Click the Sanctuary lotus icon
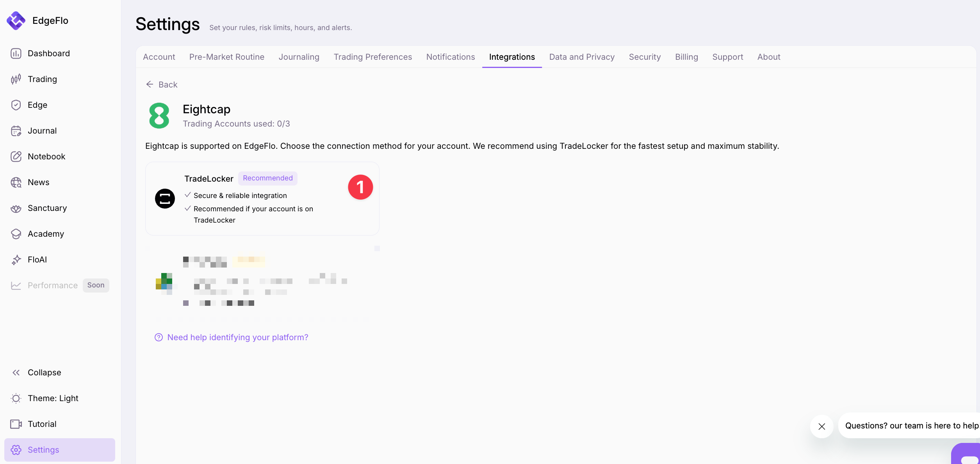Screen dimensions: 980x464 click(16, 208)
